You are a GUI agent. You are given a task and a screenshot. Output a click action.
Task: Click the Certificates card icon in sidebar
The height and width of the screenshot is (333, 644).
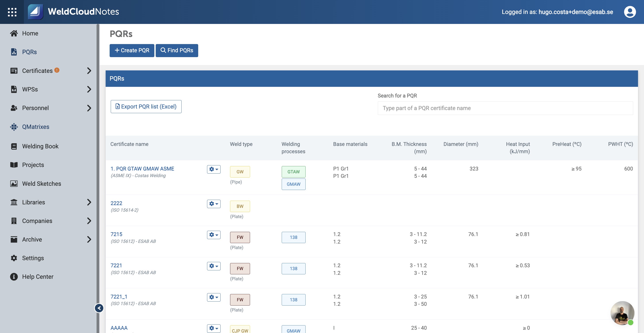[14, 71]
